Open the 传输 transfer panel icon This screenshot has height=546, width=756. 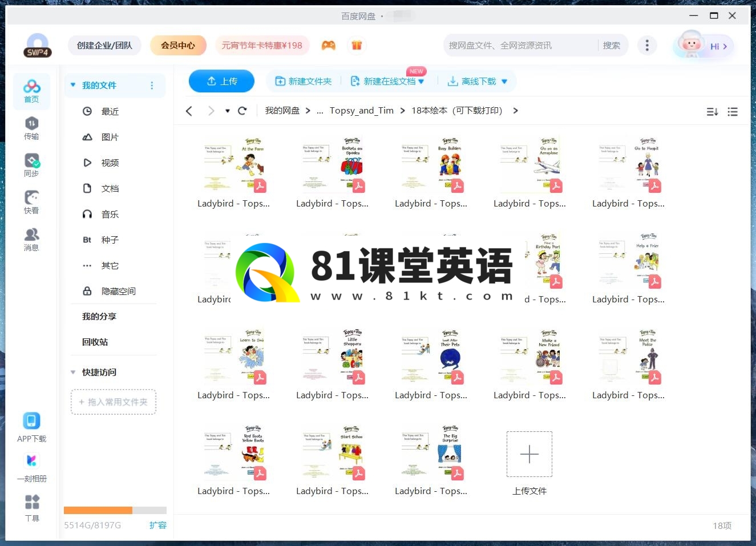click(x=31, y=128)
